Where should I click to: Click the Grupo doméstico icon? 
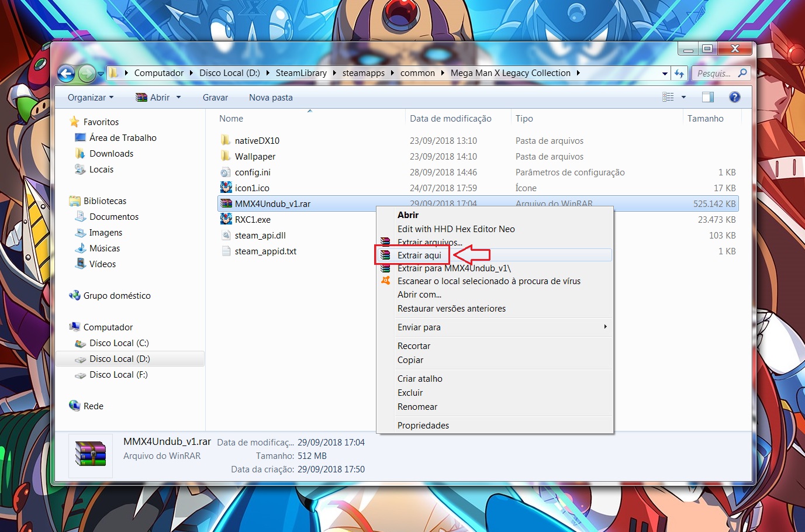point(74,295)
